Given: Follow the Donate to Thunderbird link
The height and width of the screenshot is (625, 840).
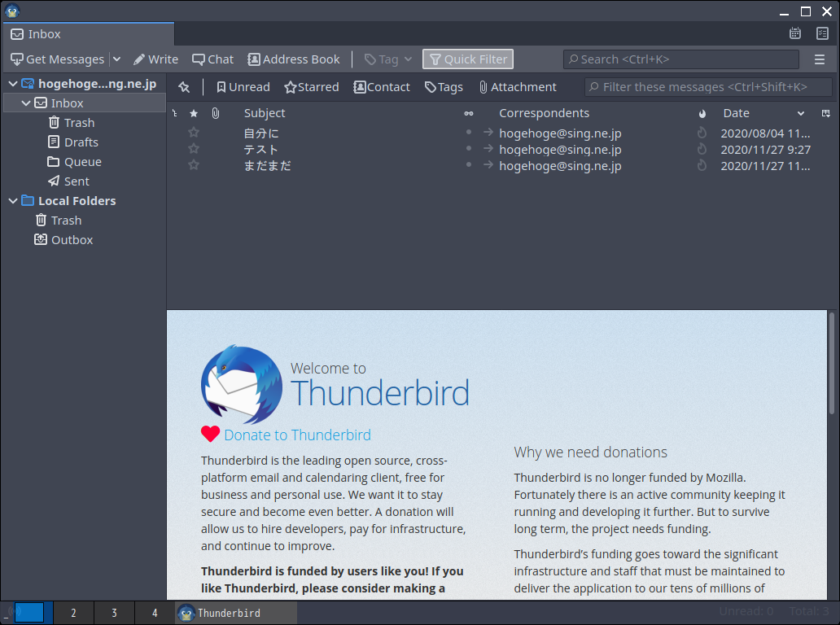Looking at the screenshot, I should click(297, 435).
